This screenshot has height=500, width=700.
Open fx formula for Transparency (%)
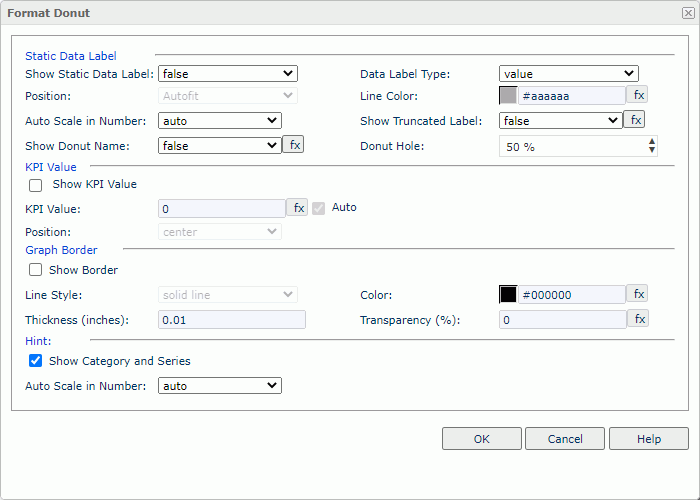point(638,319)
